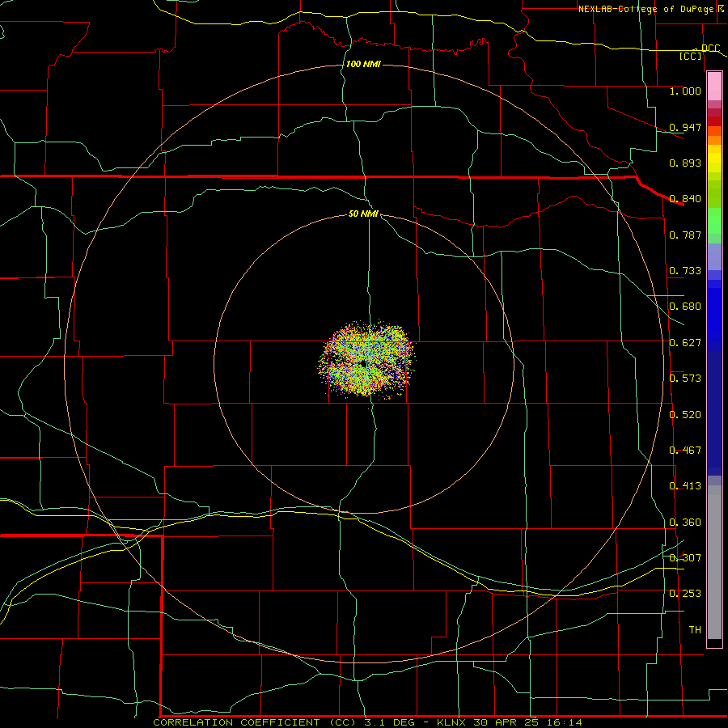Click the 0.307 scale value

[685, 558]
